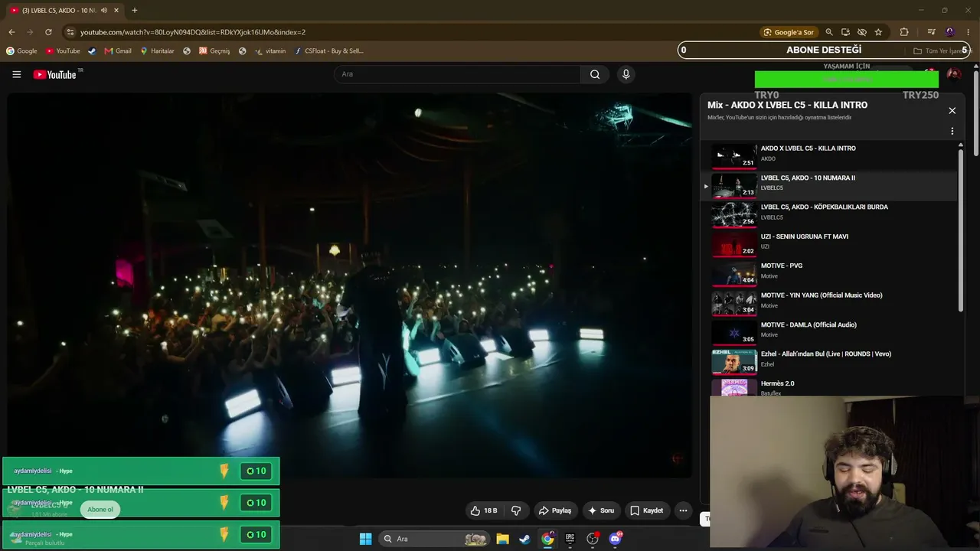Open the Chrome extensions puzzle icon

[904, 32]
